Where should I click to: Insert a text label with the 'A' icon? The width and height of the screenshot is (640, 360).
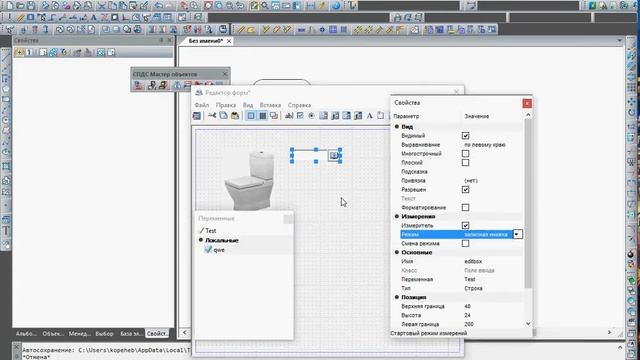(369, 116)
